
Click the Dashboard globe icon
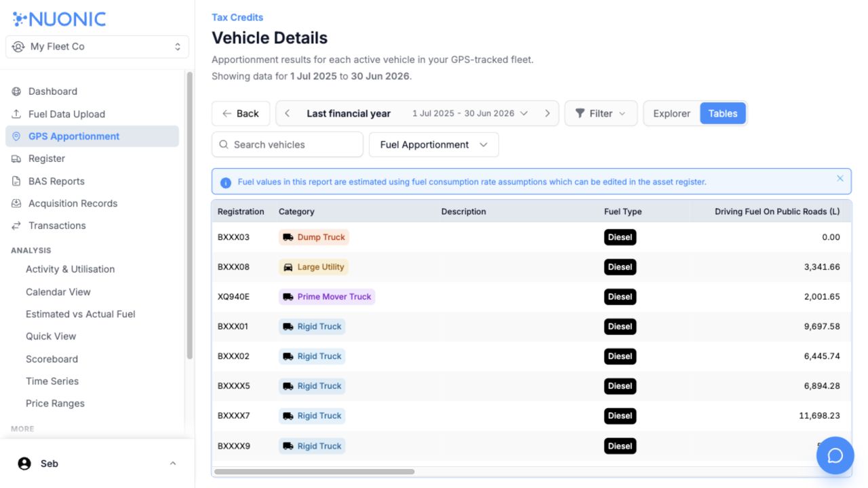17,91
